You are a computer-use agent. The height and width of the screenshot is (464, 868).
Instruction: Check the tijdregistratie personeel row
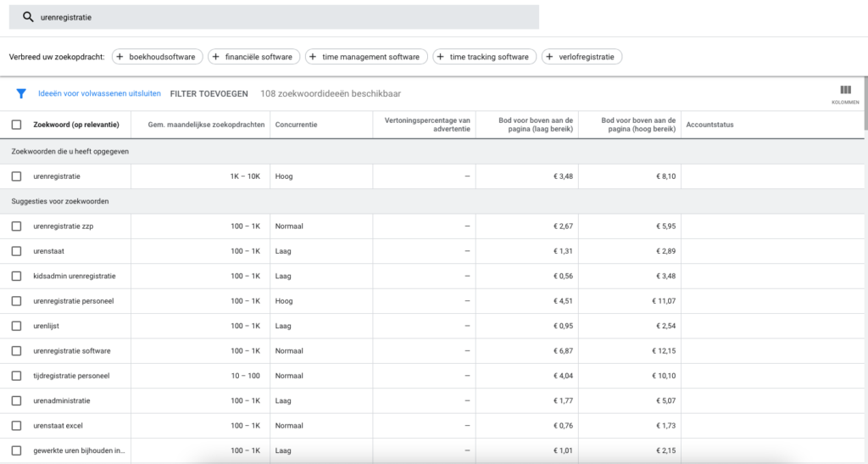[17, 376]
